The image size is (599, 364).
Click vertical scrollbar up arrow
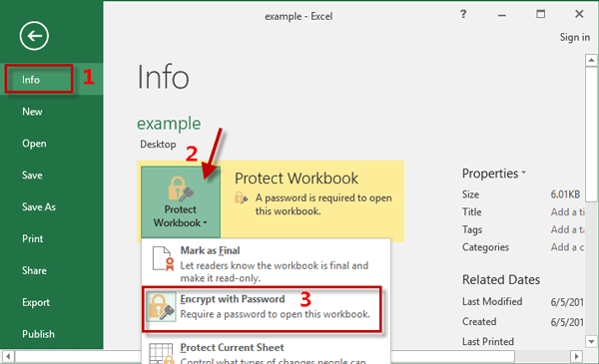tap(591, 60)
